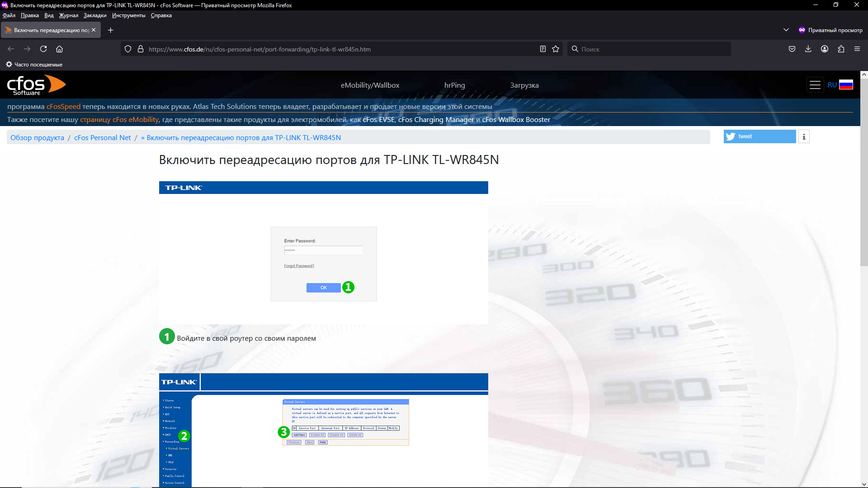Click the router login screenshot image
This screenshot has height=488, width=868.
(x=324, y=253)
